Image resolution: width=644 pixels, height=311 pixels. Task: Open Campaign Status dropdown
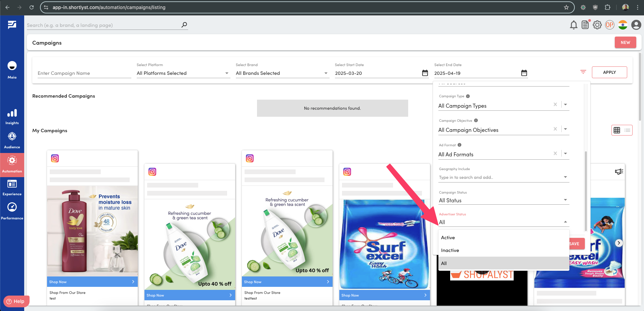(x=504, y=200)
